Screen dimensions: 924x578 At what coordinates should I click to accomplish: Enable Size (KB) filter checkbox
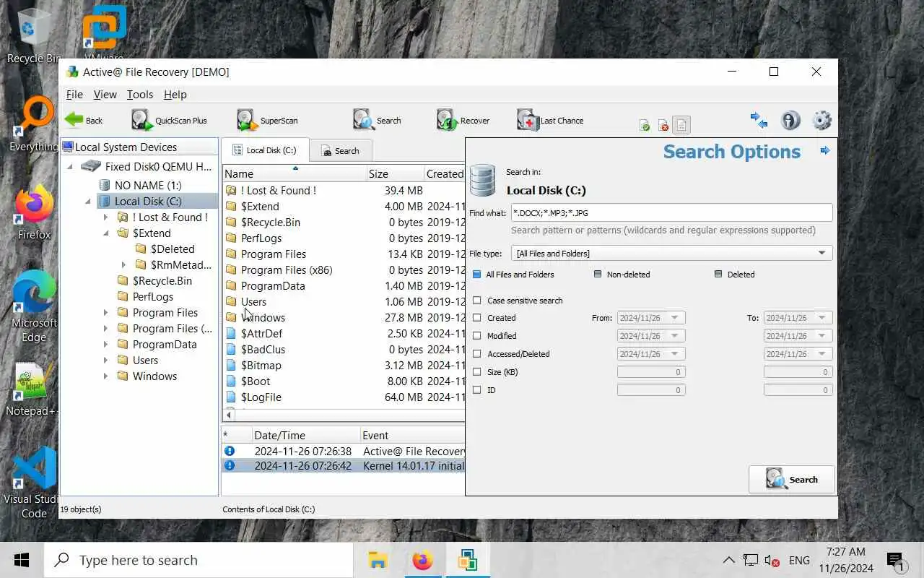coord(476,372)
